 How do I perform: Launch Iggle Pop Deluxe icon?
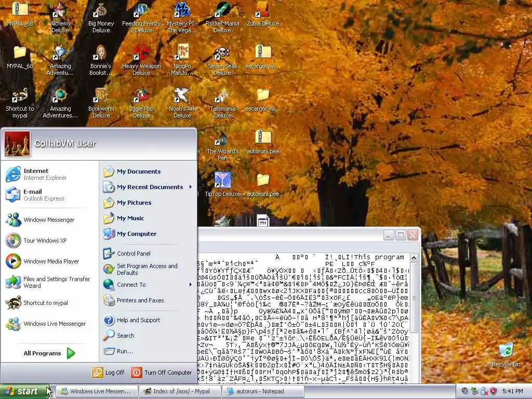click(141, 103)
